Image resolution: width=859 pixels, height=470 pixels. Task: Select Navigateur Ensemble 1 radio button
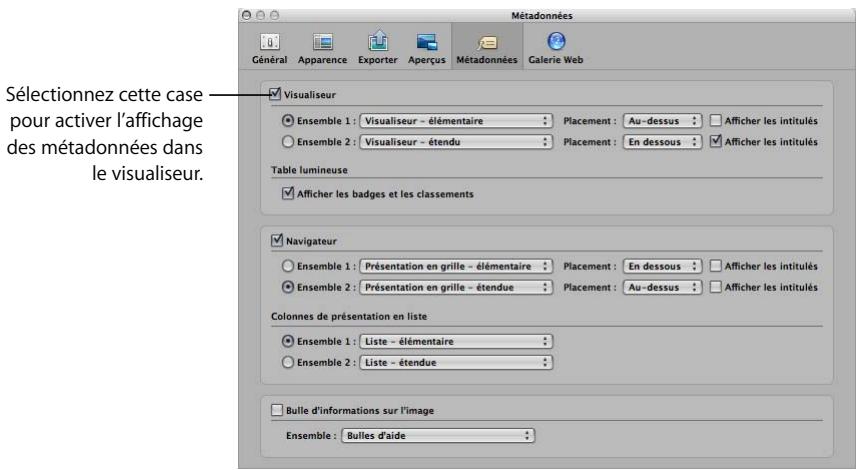[288, 266]
